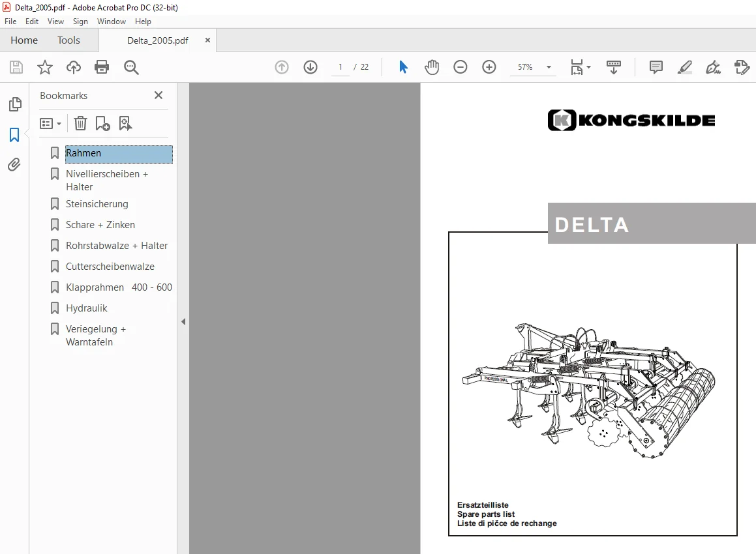Select the Highlight text tool
Image resolution: width=756 pixels, height=554 pixels.
pyautogui.click(x=685, y=67)
